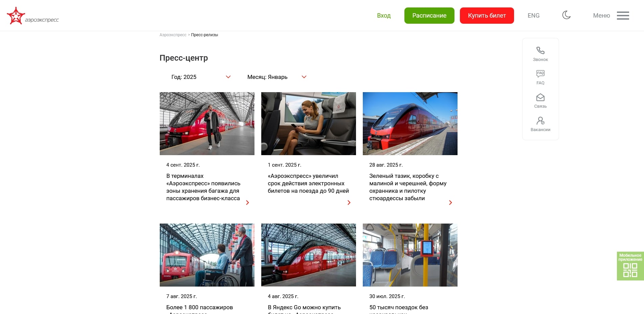Toggle dark mode with the moon icon
Image resolution: width=644 pixels, height=314 pixels.
coord(566,15)
